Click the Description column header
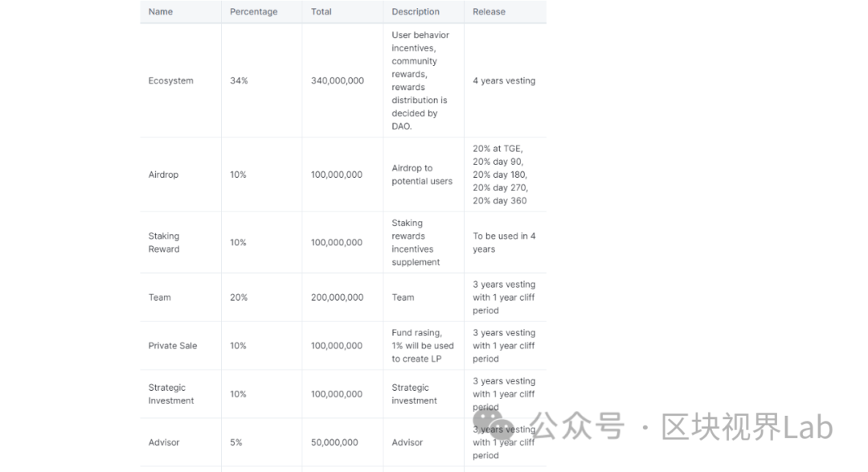 (416, 11)
